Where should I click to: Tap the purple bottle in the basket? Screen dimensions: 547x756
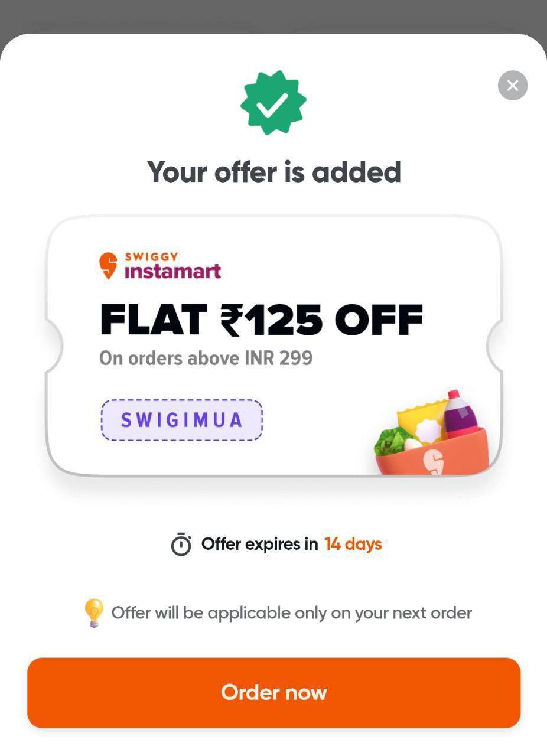pos(460,413)
